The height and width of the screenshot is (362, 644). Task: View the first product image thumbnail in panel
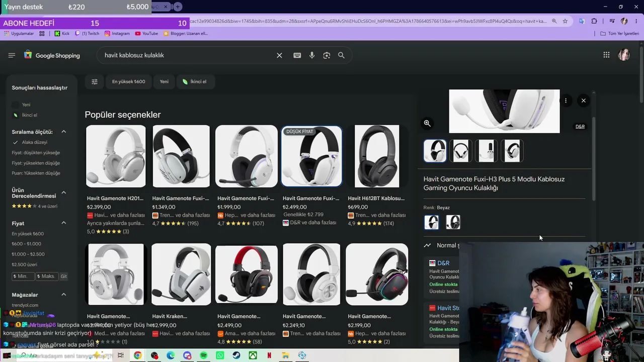pyautogui.click(x=435, y=151)
